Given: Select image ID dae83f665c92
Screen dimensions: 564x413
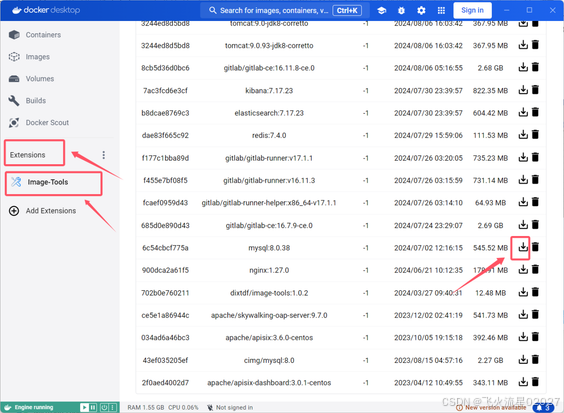Looking at the screenshot, I should (165, 136).
